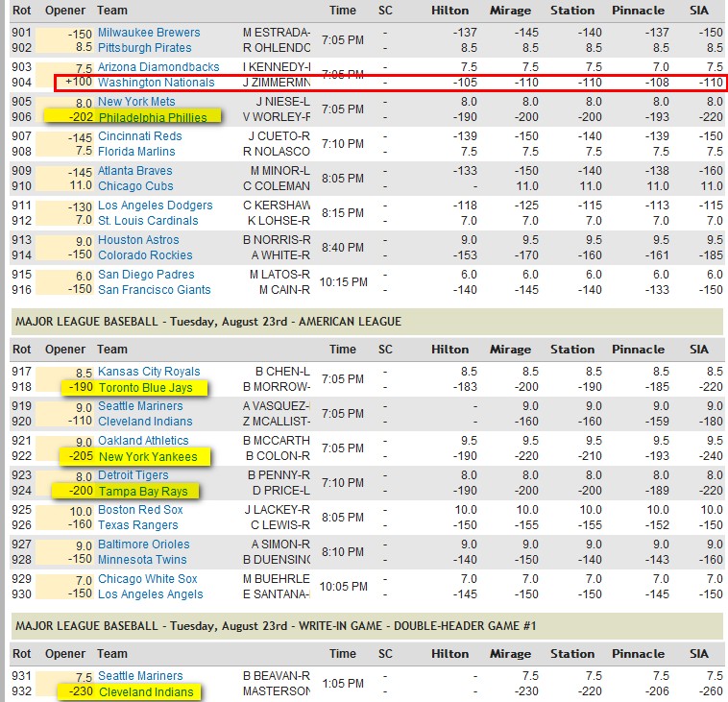The height and width of the screenshot is (702, 728).
Task: Click rotation number 913 for Astros
Action: click(21, 240)
